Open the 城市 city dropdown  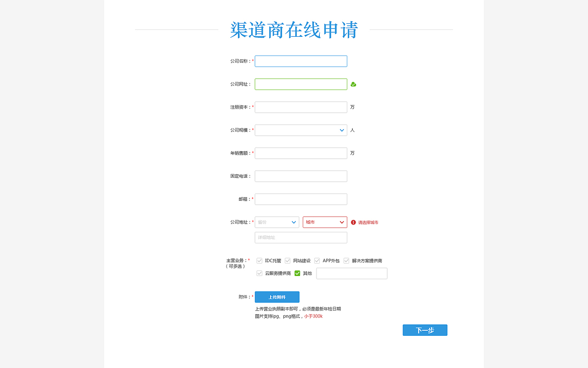click(325, 222)
